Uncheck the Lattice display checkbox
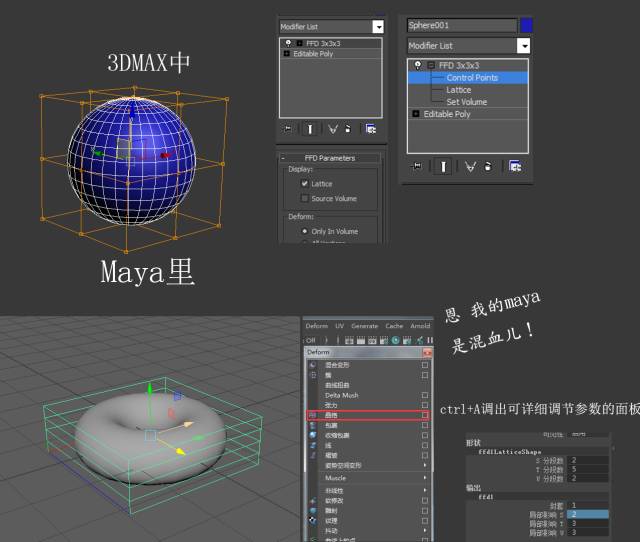640x542 pixels. 304,184
